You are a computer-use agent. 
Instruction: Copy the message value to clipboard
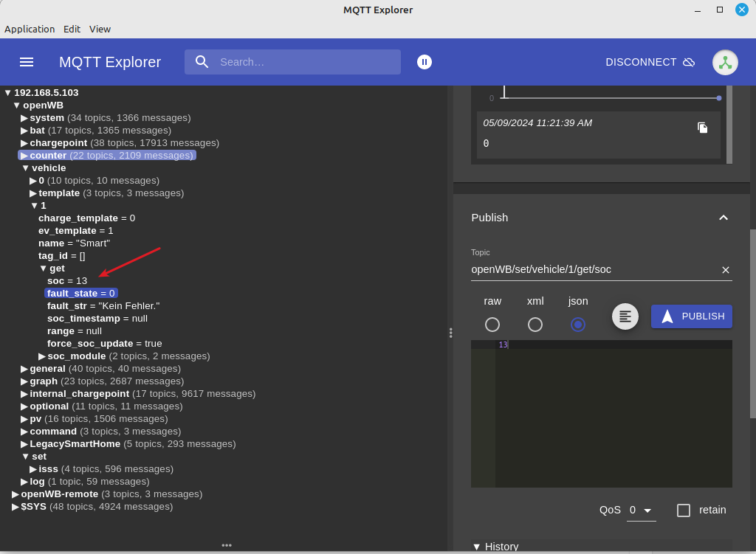coord(703,127)
